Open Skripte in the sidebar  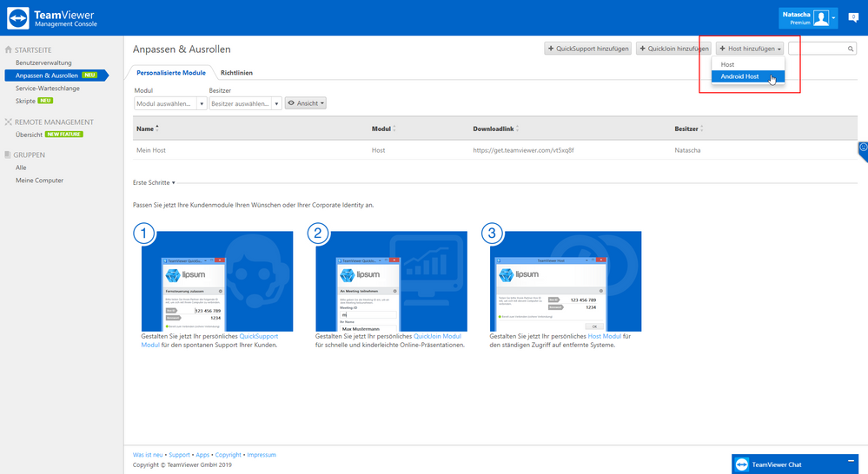point(25,101)
